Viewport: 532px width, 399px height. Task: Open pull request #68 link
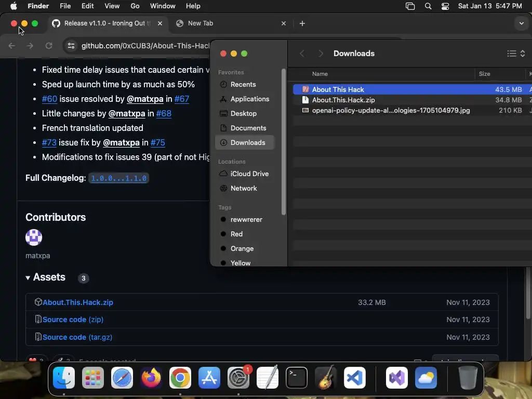tap(164, 114)
